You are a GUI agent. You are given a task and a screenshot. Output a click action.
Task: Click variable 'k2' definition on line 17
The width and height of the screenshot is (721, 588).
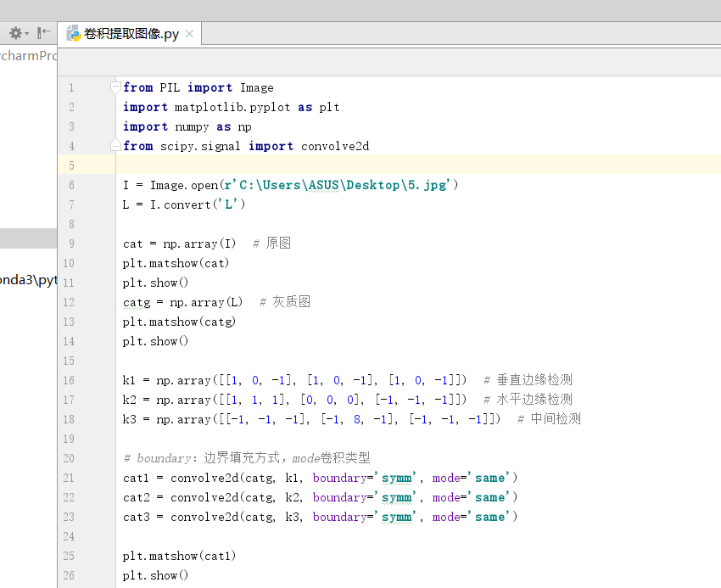point(129,400)
